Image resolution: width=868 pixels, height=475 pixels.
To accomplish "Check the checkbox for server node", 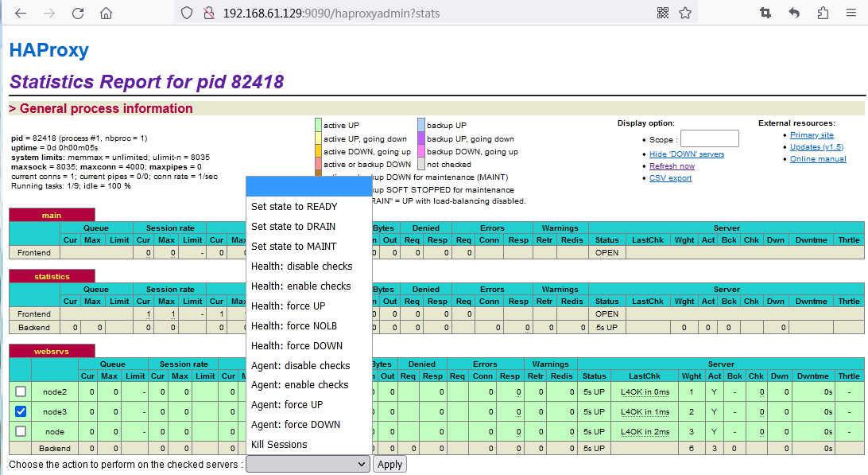I will coord(21,431).
